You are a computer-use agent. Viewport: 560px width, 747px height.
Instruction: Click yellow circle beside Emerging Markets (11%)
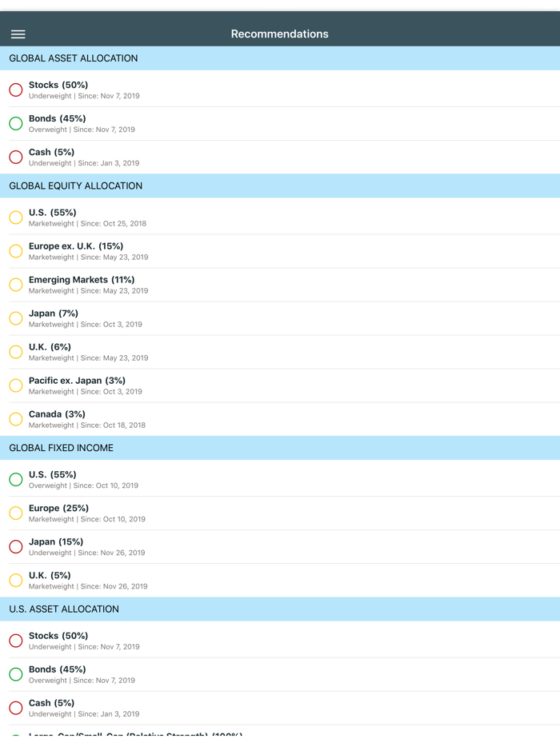click(16, 285)
